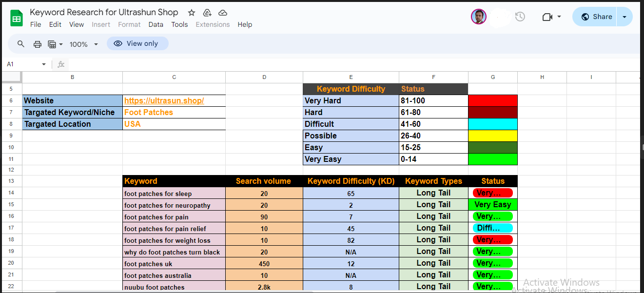Open status chip for weight loss row

493,240
